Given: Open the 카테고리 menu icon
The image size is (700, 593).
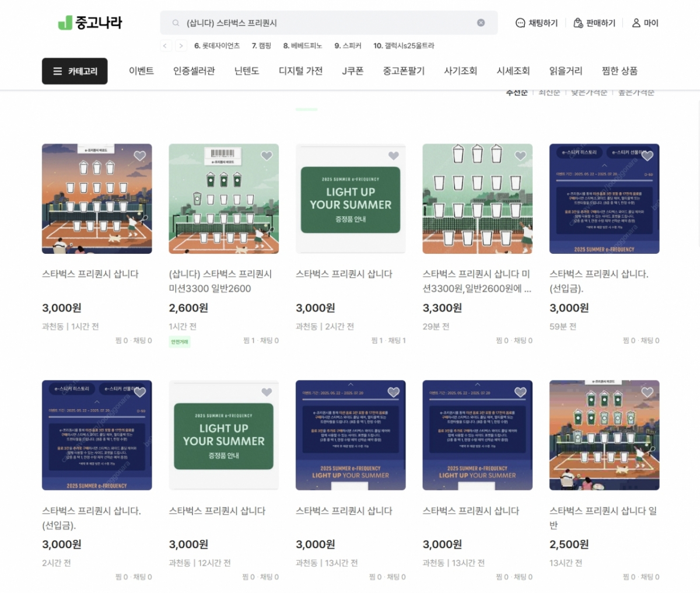Looking at the screenshot, I should 57,71.
